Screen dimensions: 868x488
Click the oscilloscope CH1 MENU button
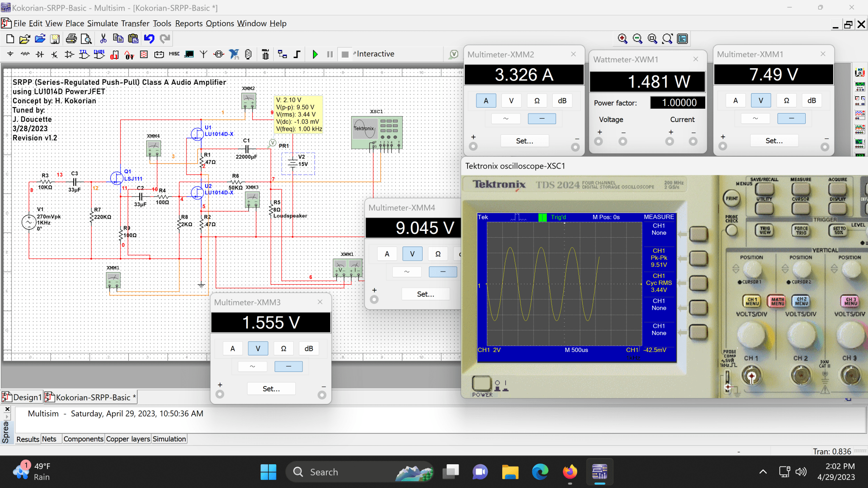[751, 301]
